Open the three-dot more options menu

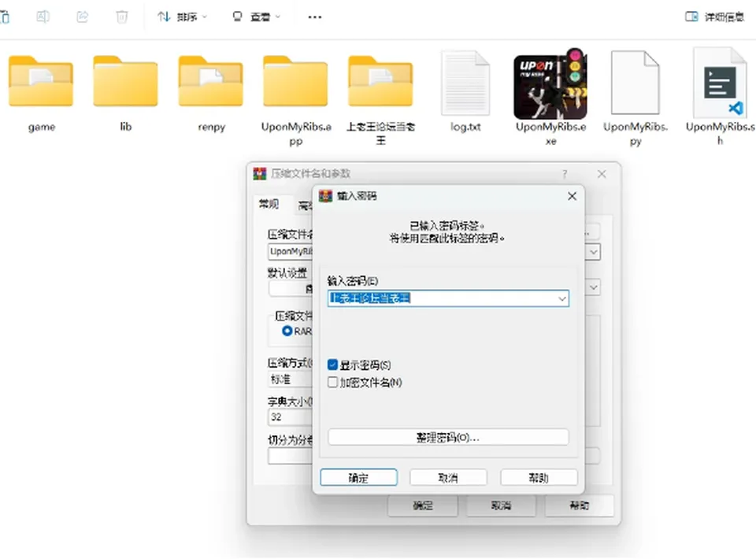(x=315, y=17)
